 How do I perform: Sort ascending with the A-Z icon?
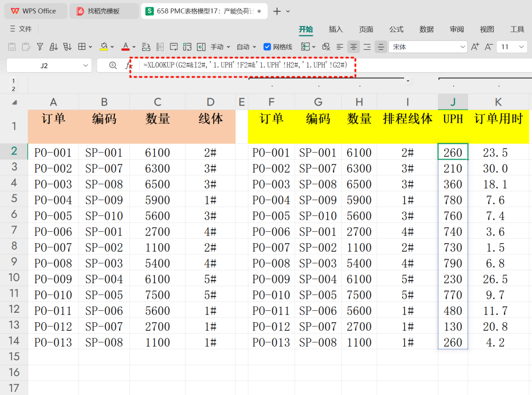click(x=54, y=47)
